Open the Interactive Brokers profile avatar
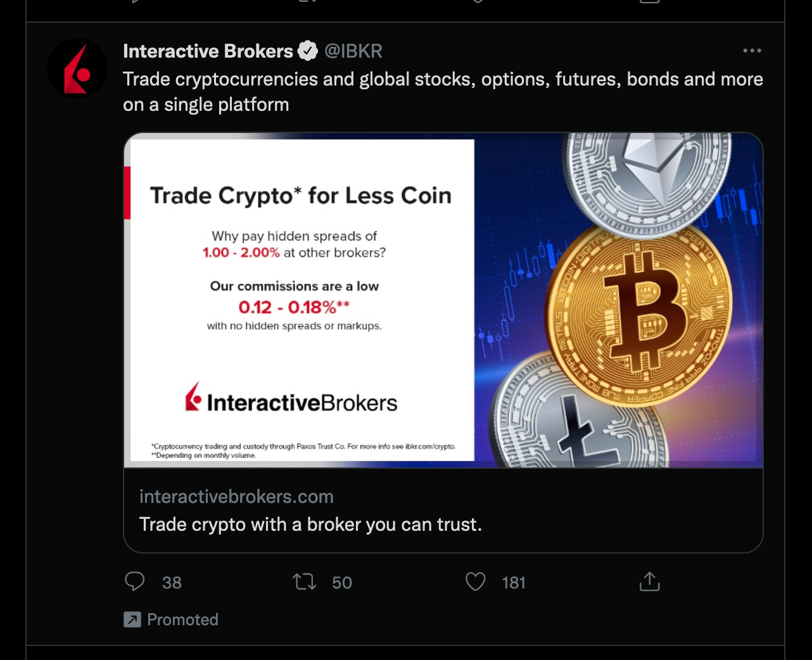This screenshot has height=660, width=812. click(77, 68)
